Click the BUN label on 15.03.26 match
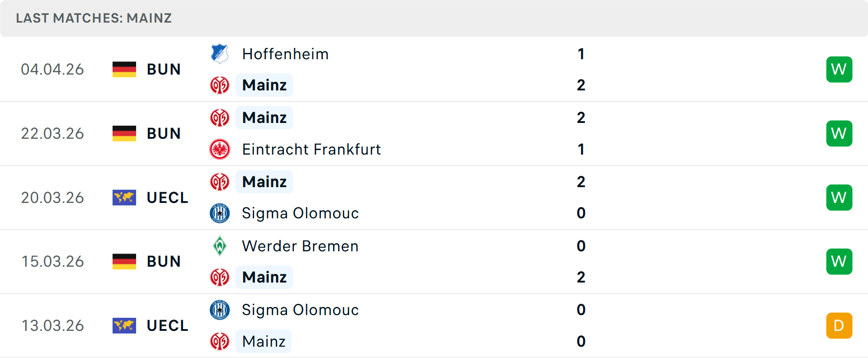 tap(164, 261)
